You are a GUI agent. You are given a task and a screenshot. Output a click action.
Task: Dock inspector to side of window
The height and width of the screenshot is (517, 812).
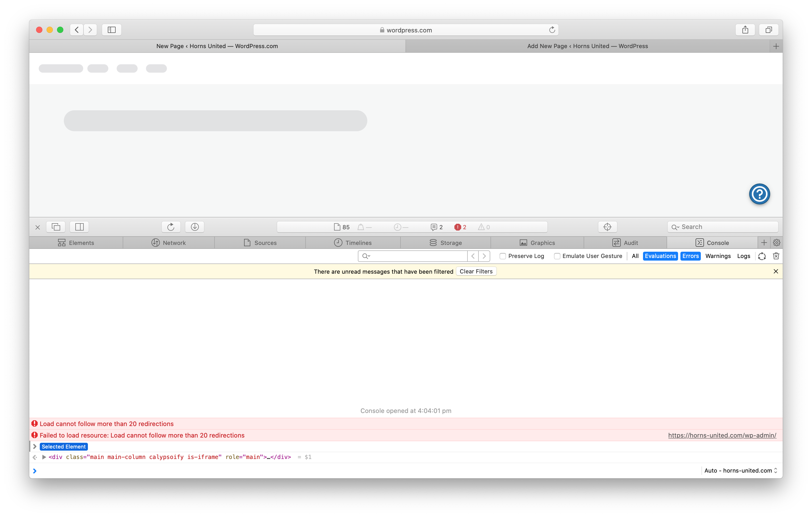coord(79,227)
